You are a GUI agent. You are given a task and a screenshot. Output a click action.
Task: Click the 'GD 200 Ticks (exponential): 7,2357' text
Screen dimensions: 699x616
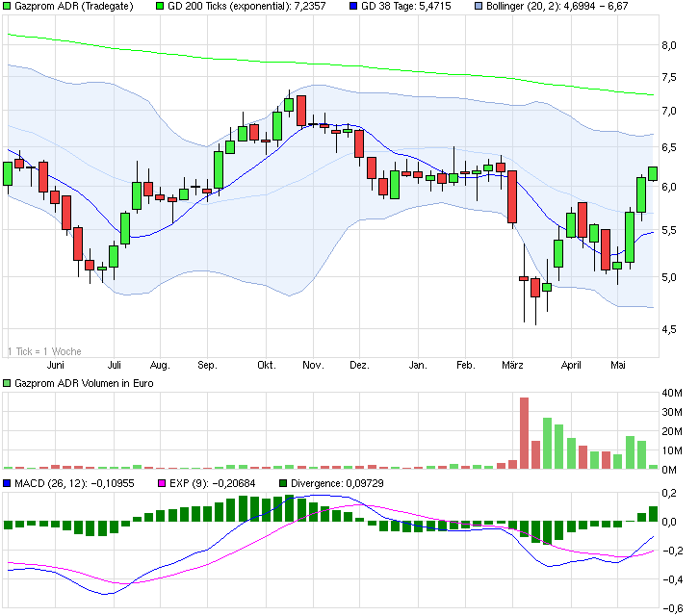point(246,6)
